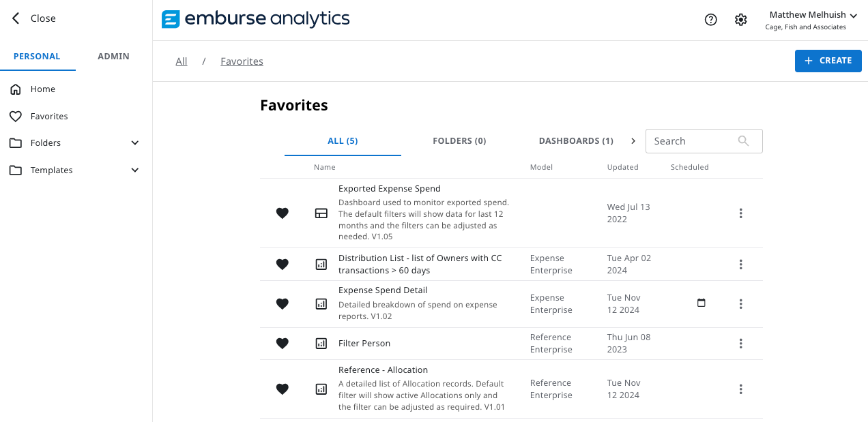Screen dimensions: 868x422
Task: Open the help question mark icon
Action: pos(710,20)
